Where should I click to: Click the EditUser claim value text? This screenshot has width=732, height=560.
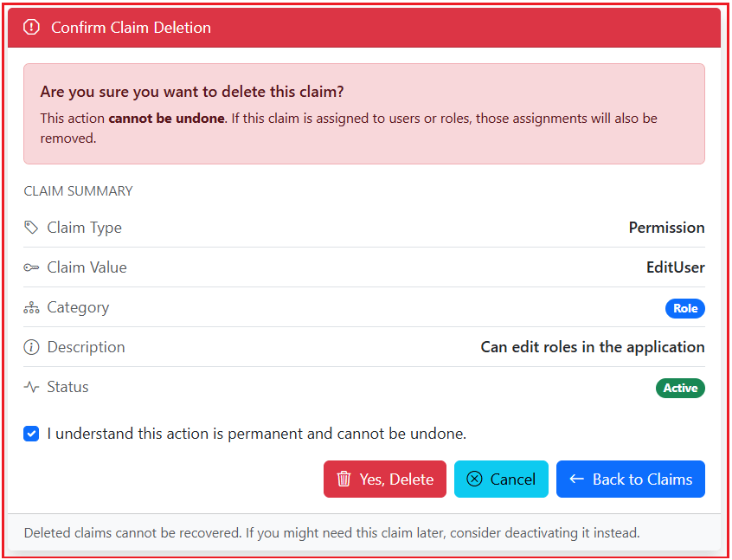click(675, 267)
